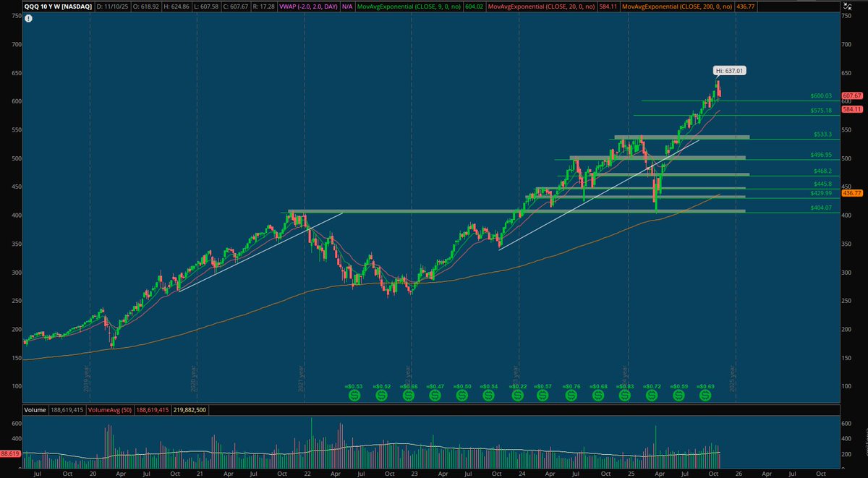Click the $404.07 price level label
Viewport: 868px width, 478px height.
[x=822, y=208]
